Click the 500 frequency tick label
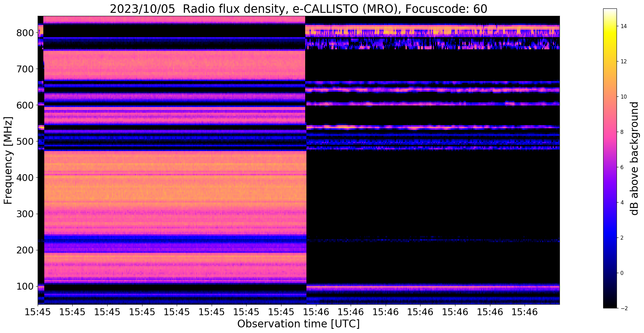Image resolution: width=644 pixels, height=333 pixels. [25, 141]
